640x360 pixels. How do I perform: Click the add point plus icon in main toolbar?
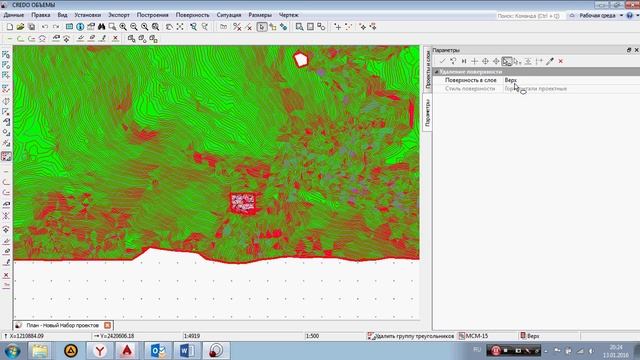(338, 27)
